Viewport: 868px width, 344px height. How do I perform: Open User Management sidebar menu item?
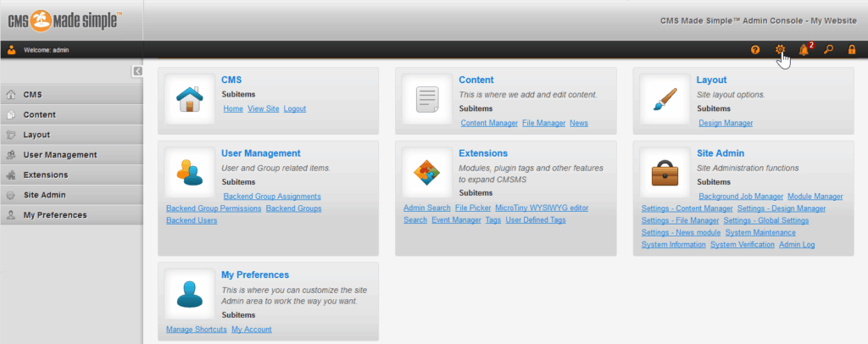point(71,155)
